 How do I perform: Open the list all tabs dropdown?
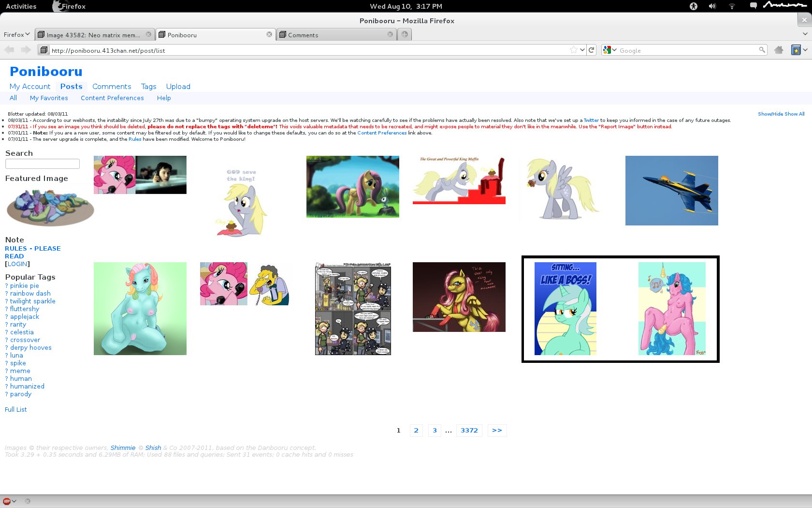click(x=805, y=34)
